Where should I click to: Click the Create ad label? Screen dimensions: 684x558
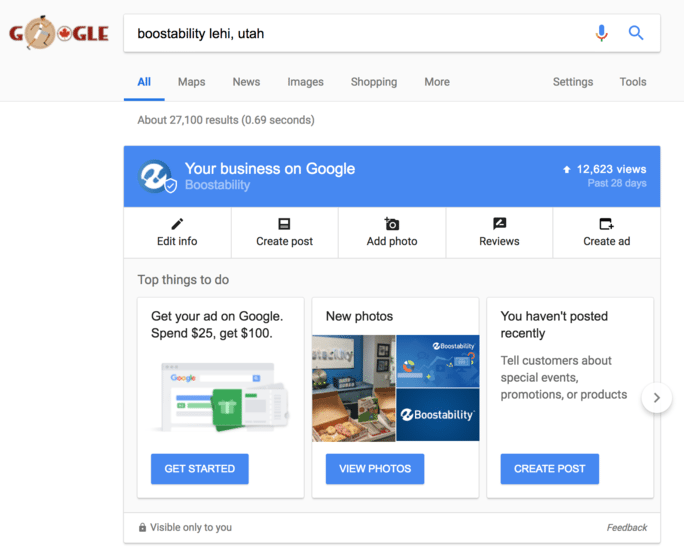pos(606,241)
